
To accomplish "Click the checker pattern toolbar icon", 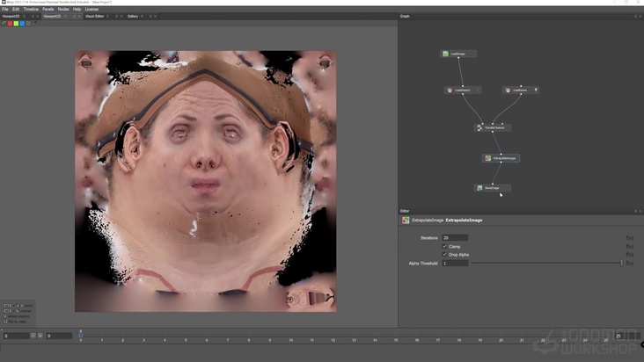I will 28,24.
